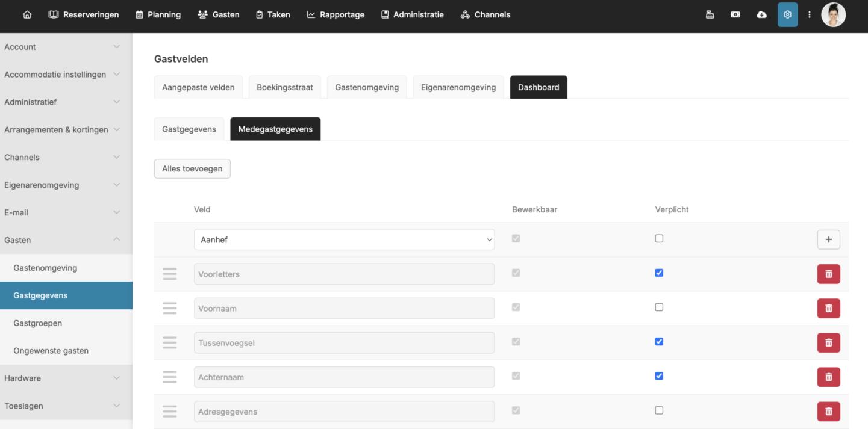This screenshot has height=429, width=868.
Task: Add the Aanhef field with plus button
Action: (x=828, y=239)
